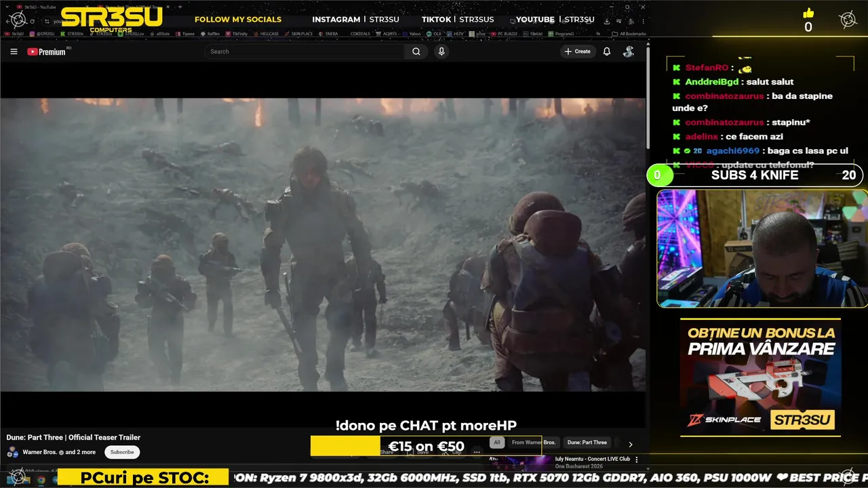Open the All Bookmarks folder
868x488 pixels.
coord(629,33)
